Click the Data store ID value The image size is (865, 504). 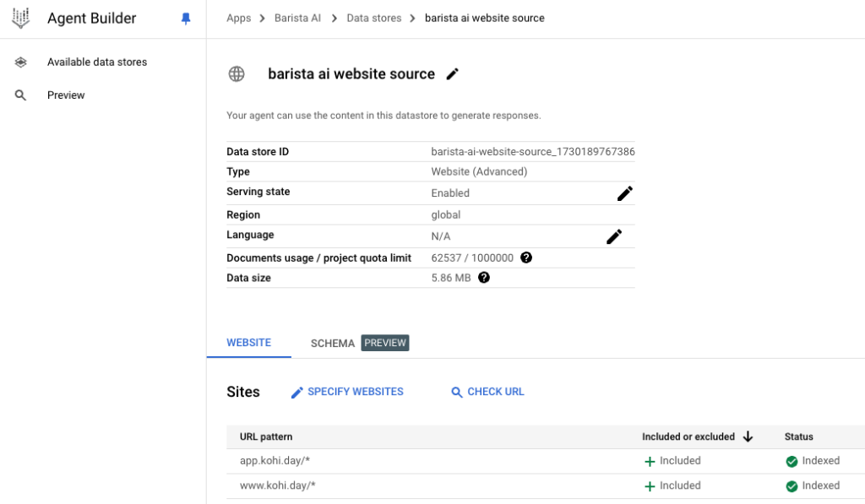tap(533, 152)
